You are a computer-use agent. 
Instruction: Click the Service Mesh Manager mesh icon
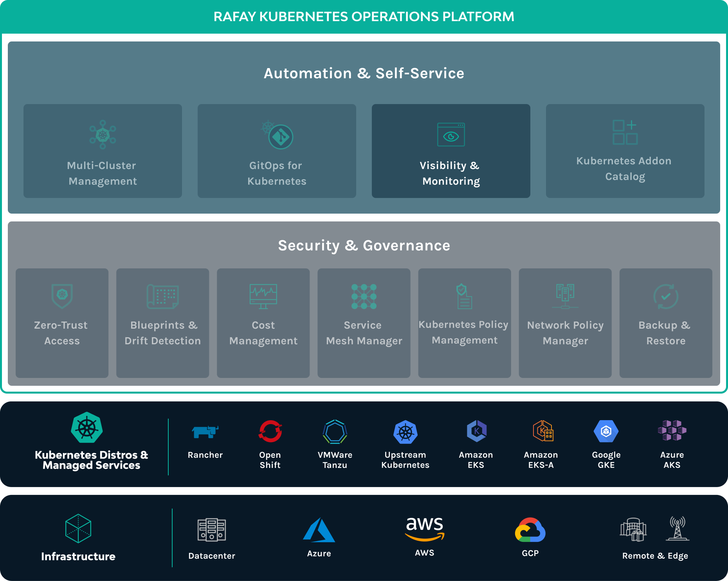(364, 296)
